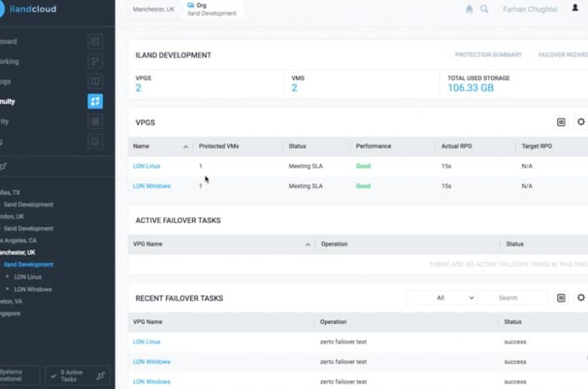This screenshot has width=588, height=389.
Task: Select Singapore location in sidebar
Action: point(10,313)
